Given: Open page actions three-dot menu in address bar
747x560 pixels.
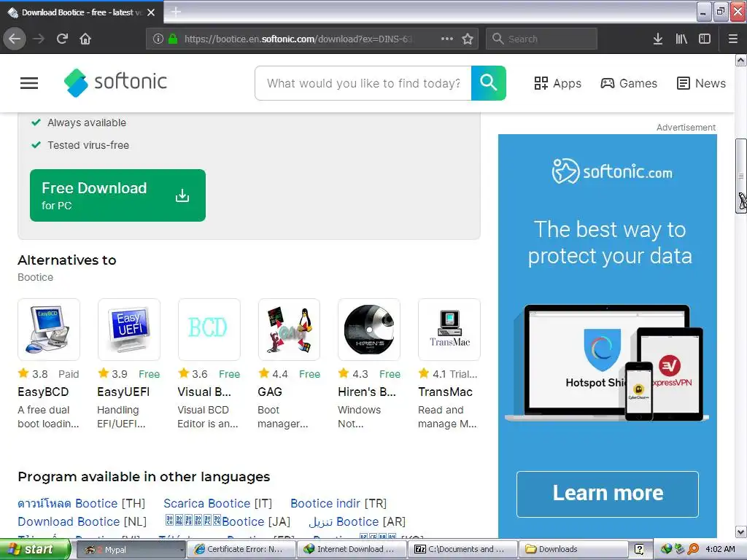Looking at the screenshot, I should tap(447, 39).
